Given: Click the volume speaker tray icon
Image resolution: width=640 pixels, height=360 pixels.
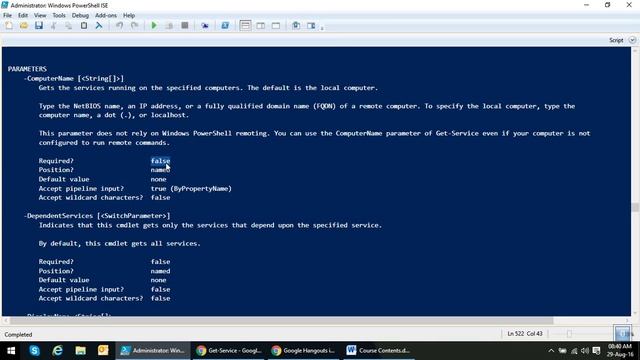Looking at the screenshot, I should pyautogui.click(x=585, y=351).
